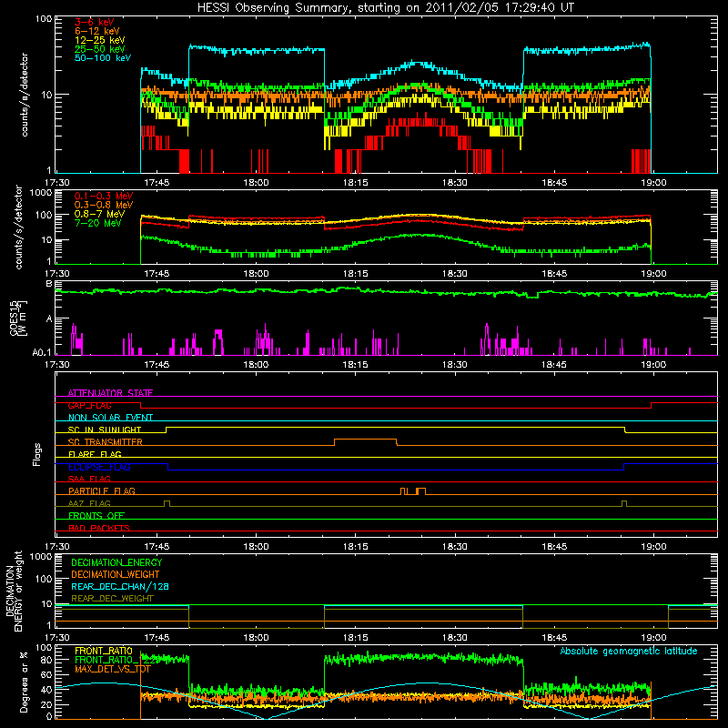Select the 50-100 keV legend label
Screen dimensions: 728x728
pyautogui.click(x=103, y=58)
